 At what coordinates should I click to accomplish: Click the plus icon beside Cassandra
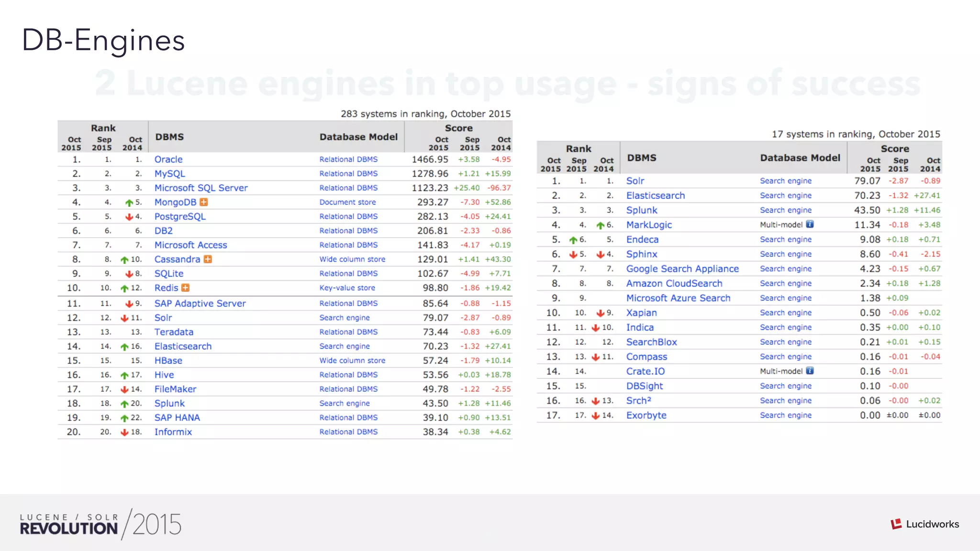point(208,259)
